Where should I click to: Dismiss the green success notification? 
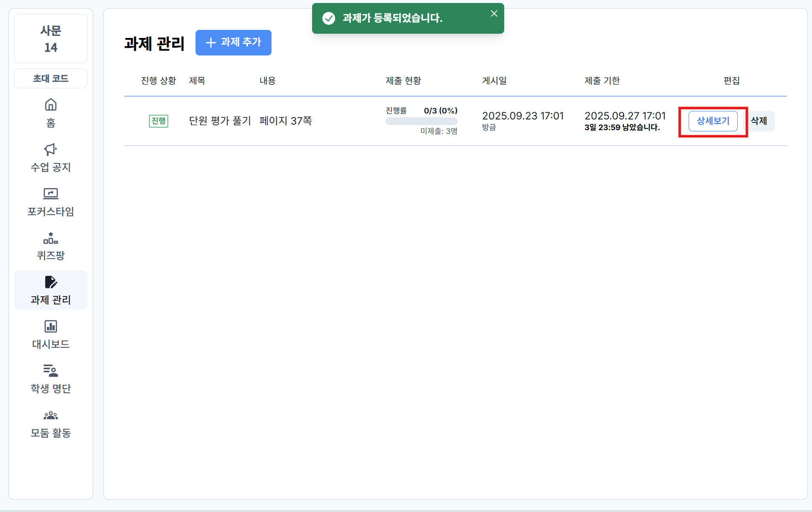[494, 14]
